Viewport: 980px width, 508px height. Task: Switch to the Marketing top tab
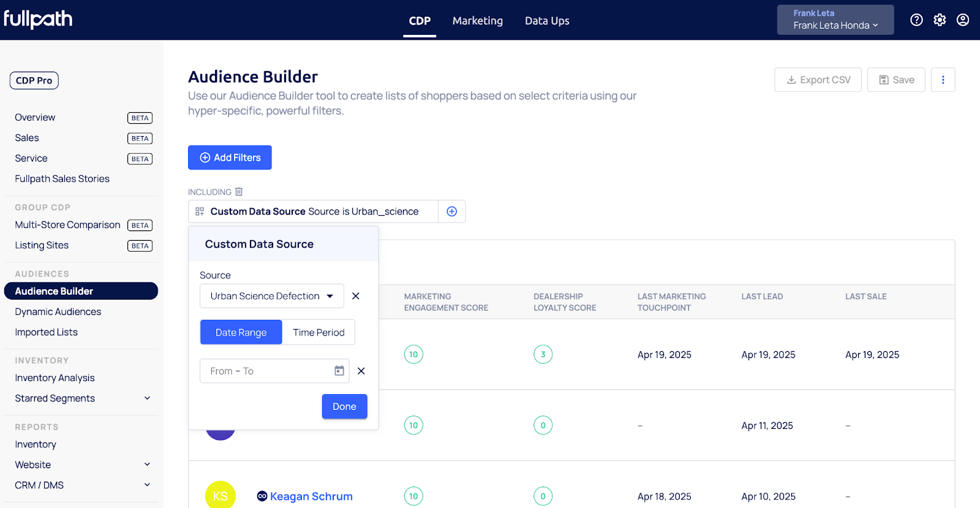[x=477, y=21]
